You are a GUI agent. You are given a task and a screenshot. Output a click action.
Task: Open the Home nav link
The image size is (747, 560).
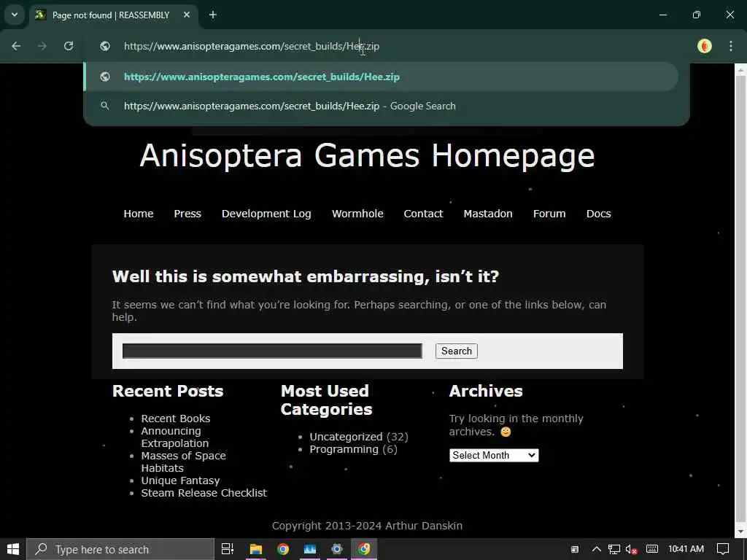[x=139, y=214]
